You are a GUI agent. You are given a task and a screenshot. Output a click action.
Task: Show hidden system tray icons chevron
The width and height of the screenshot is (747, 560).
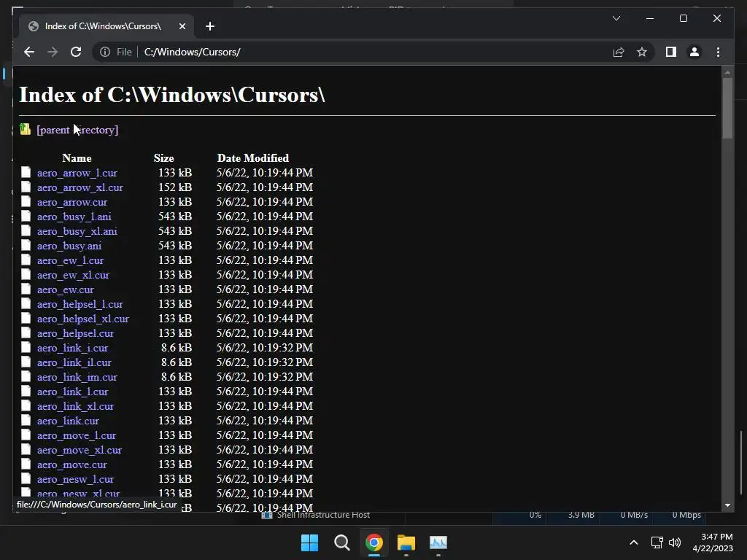(x=634, y=542)
